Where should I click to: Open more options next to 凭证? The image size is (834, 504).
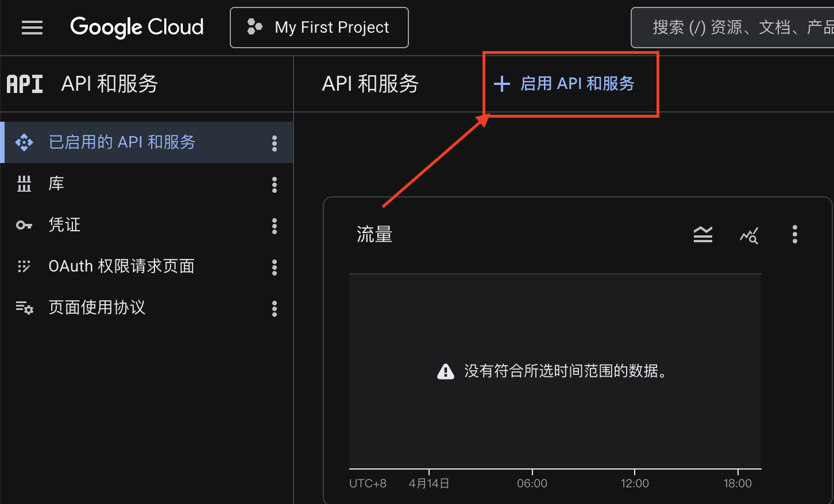pos(275,226)
